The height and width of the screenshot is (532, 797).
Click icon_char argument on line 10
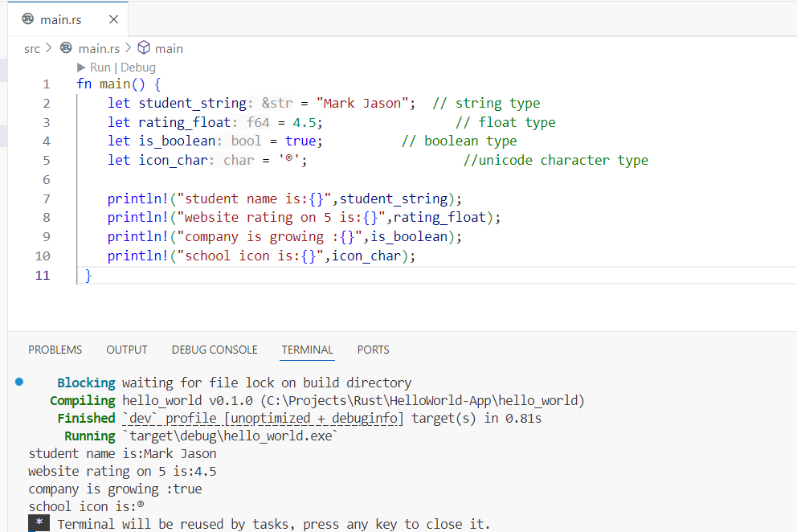(366, 256)
